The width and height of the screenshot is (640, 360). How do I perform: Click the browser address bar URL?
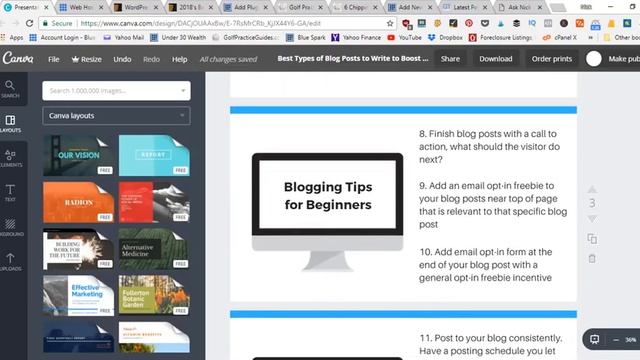click(x=200, y=24)
